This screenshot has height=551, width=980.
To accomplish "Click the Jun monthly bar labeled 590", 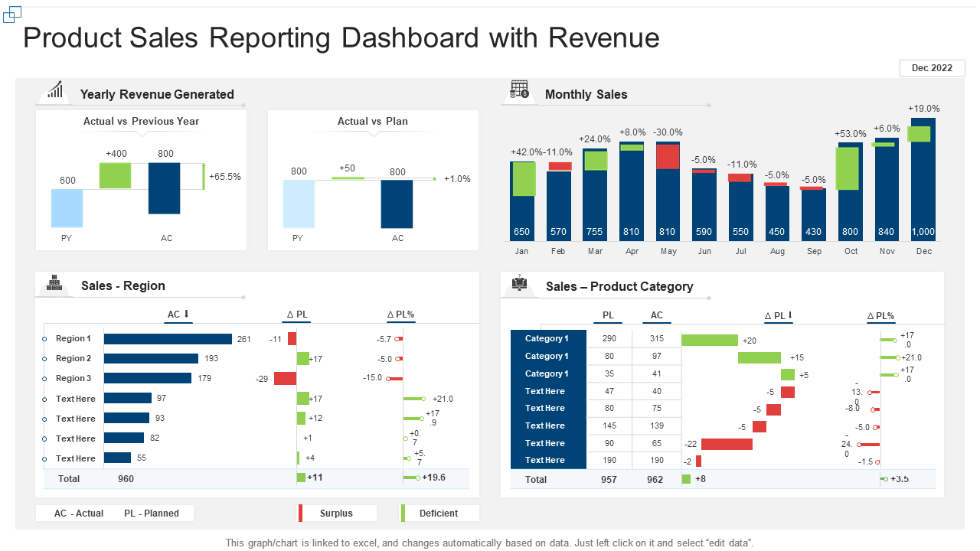I will 704,206.
